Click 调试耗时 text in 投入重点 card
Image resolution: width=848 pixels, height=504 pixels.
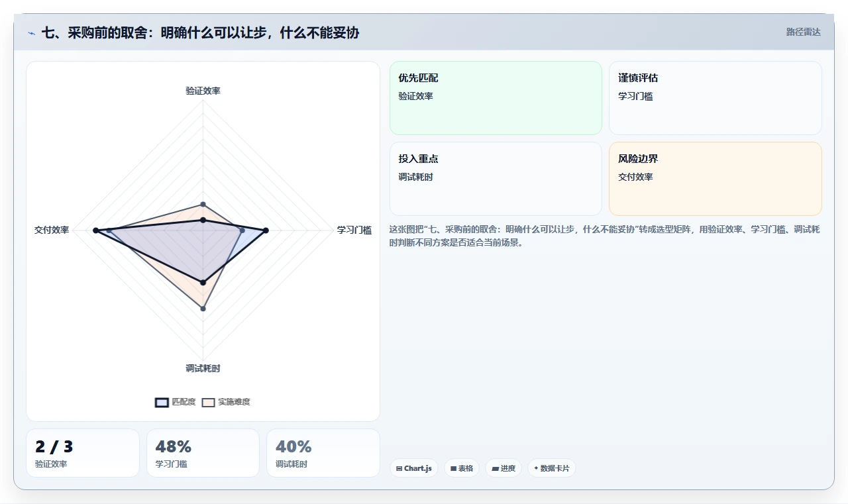point(415,177)
